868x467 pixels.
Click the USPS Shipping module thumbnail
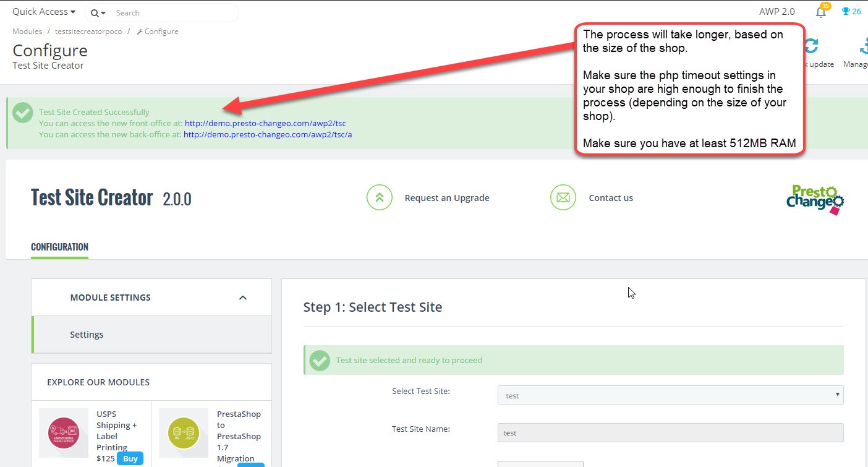pyautogui.click(x=64, y=432)
